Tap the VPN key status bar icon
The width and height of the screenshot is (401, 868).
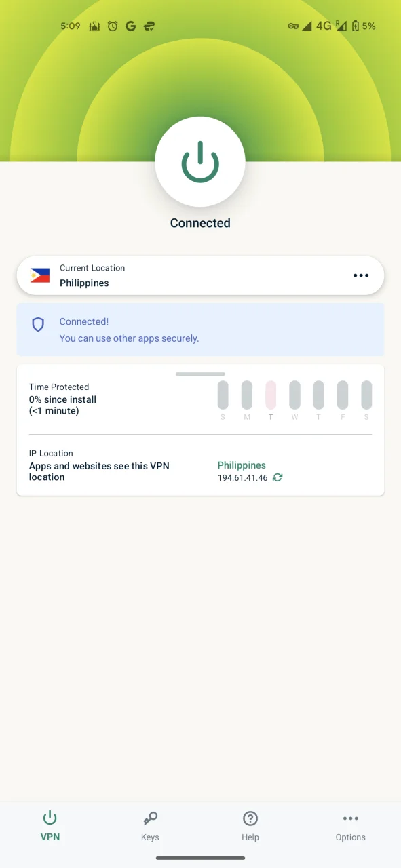coord(293,26)
